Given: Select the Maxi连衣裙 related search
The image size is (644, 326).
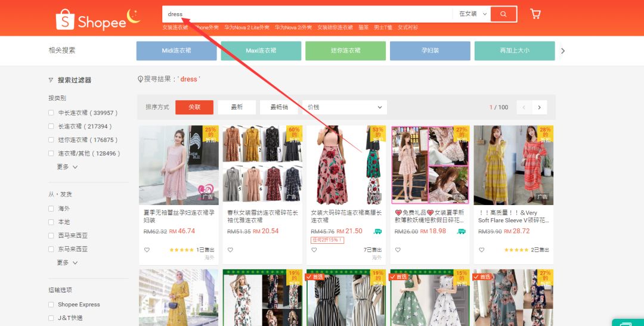Looking at the screenshot, I should 261,51.
